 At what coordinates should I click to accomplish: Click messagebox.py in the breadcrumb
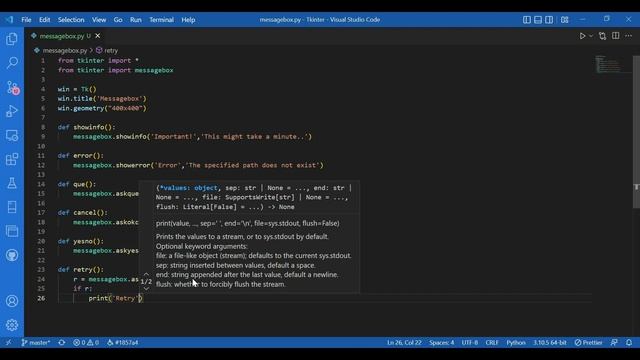(64, 51)
